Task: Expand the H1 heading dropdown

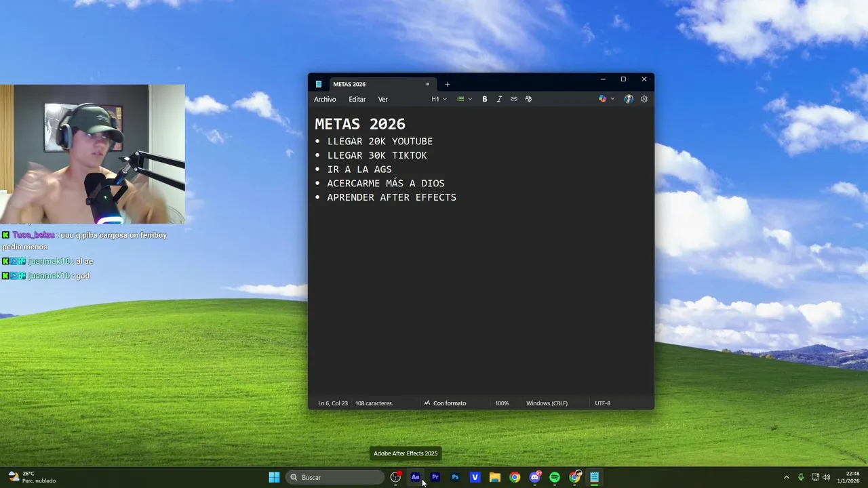Action: [439, 99]
